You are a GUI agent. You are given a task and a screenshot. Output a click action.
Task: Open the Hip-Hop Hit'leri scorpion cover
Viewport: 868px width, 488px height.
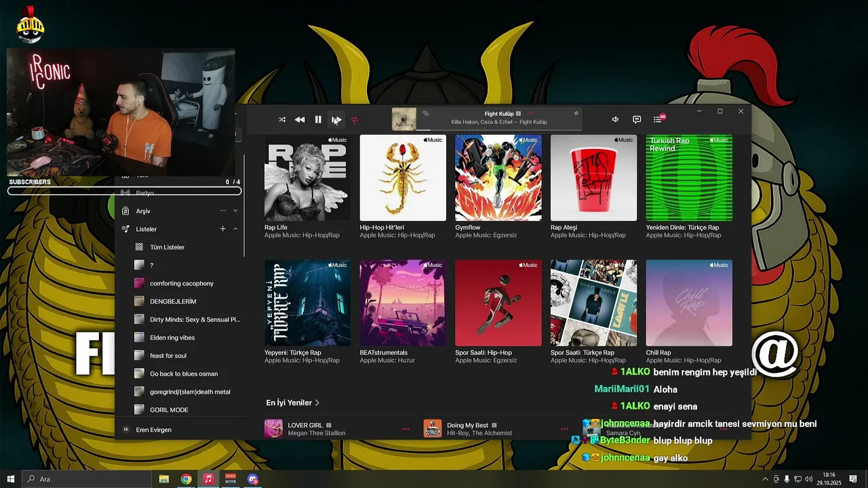click(x=403, y=178)
